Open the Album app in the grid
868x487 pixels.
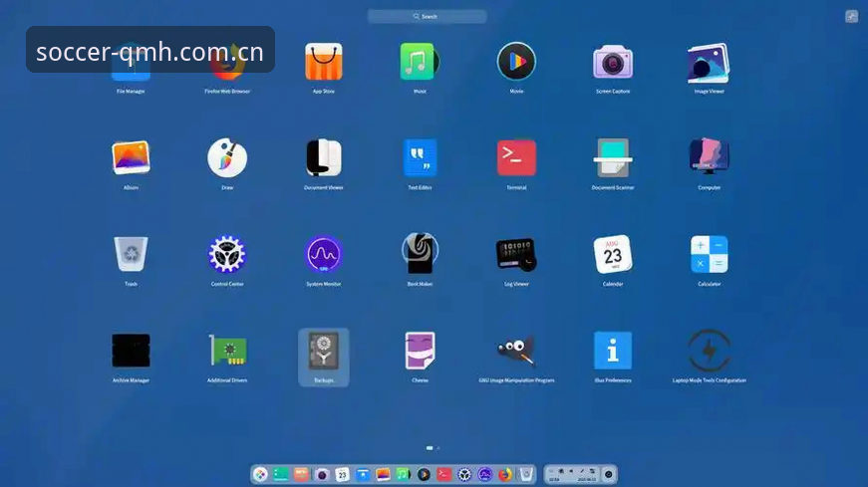(x=131, y=157)
